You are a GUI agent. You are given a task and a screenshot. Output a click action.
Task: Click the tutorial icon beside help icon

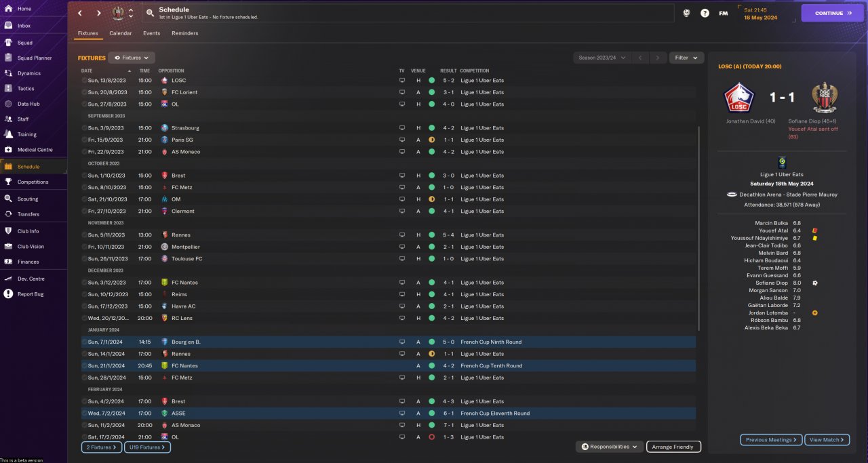pyautogui.click(x=686, y=13)
